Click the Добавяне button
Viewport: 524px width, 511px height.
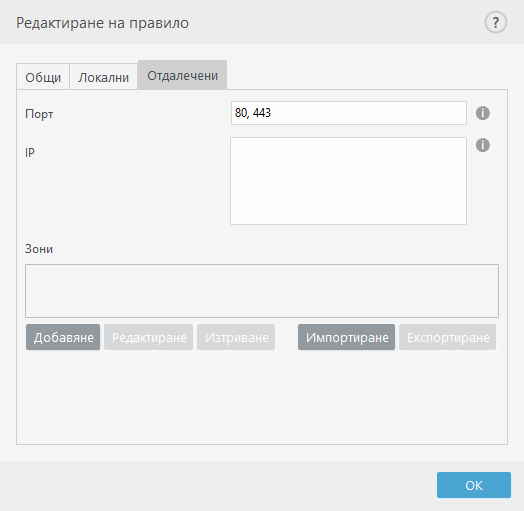tap(63, 337)
